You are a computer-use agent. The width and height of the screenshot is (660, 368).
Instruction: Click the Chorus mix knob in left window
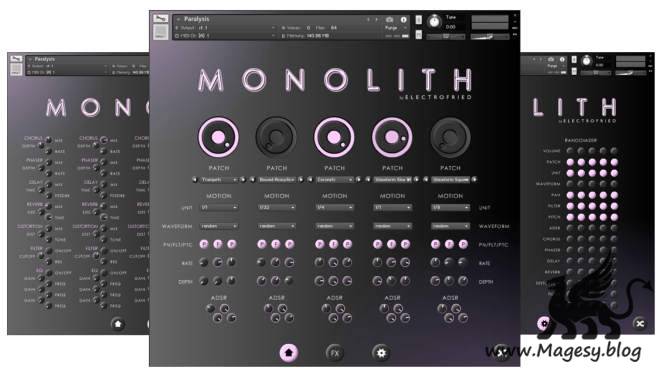(49, 140)
